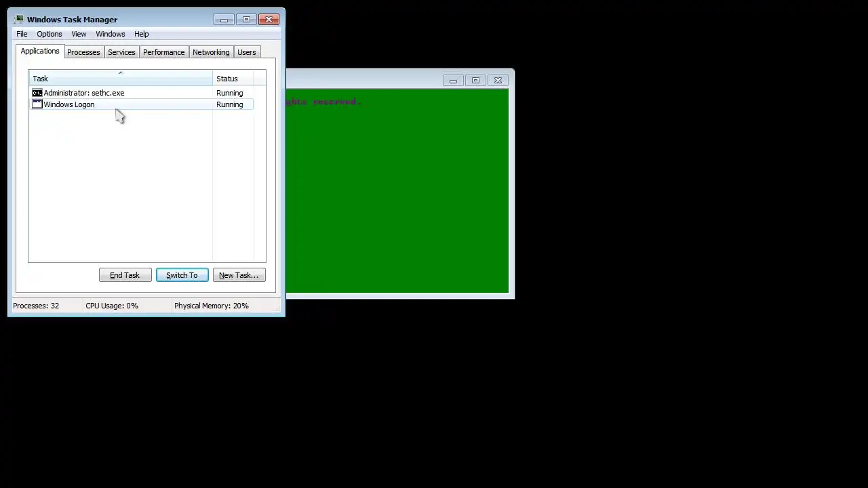
Task: Switch to the Networking tab
Action: [211, 52]
